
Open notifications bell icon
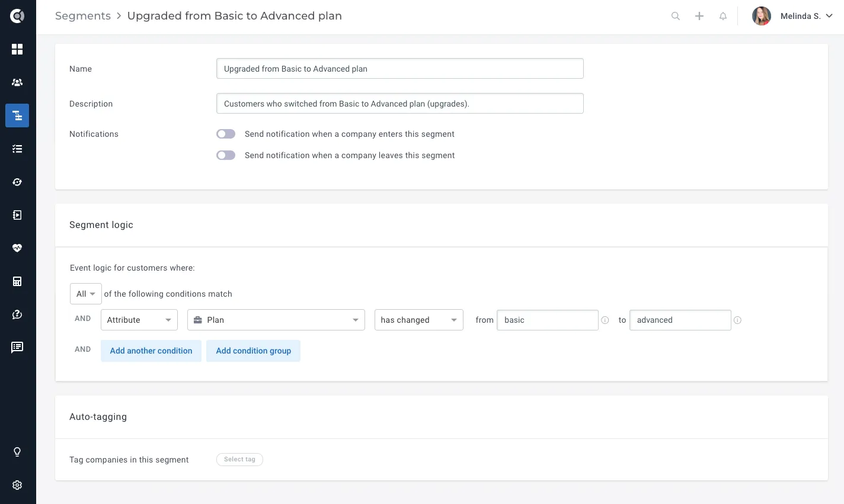point(723,16)
